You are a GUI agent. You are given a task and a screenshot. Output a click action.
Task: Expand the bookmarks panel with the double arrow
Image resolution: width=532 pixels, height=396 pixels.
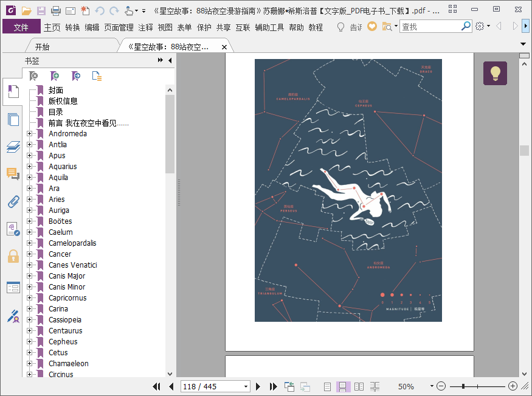160,60
